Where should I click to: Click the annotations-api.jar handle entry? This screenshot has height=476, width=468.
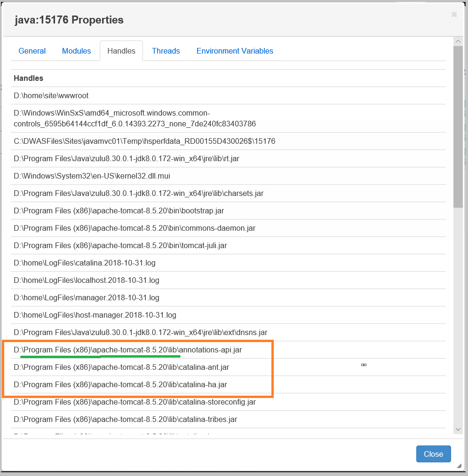pyautogui.click(x=128, y=350)
